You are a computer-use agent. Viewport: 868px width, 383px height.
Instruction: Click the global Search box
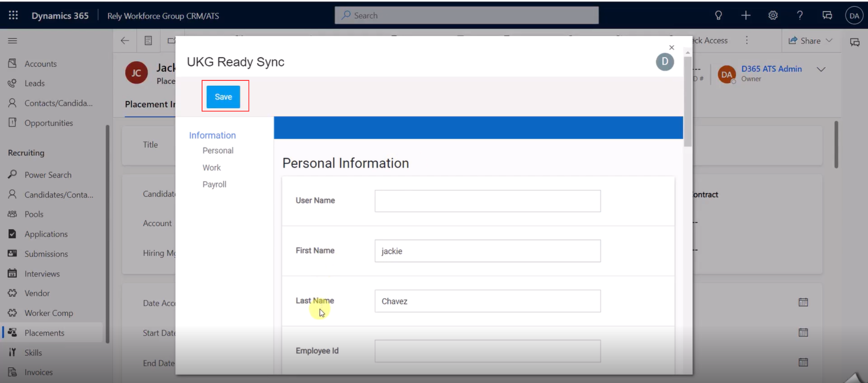click(x=467, y=15)
